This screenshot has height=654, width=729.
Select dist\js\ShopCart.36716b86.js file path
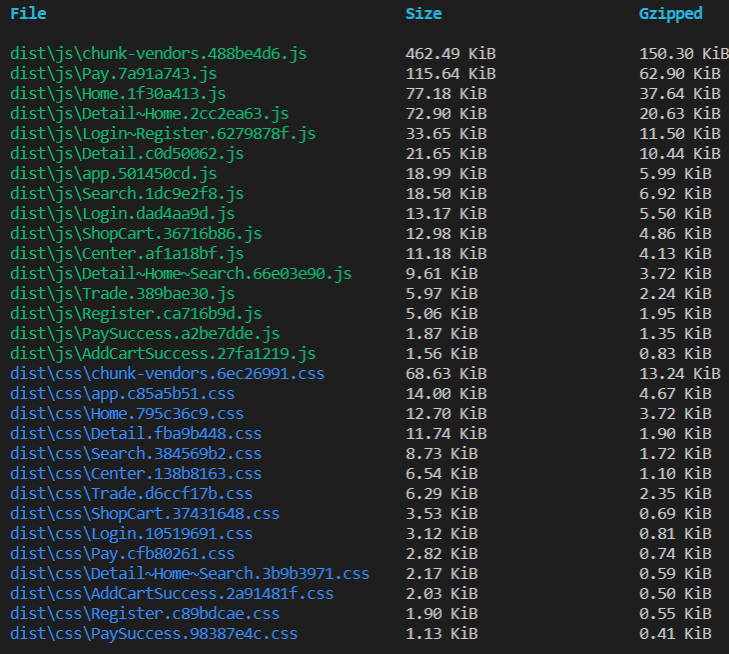pos(136,233)
